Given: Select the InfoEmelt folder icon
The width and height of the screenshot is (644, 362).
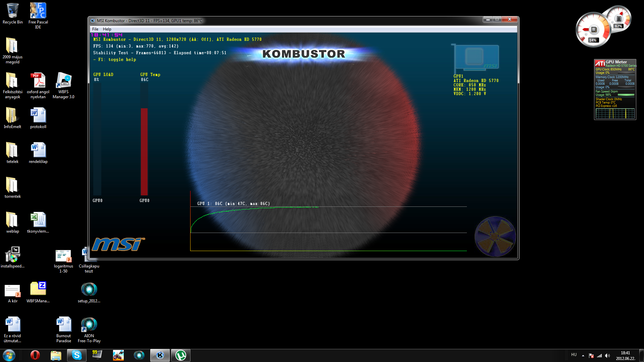Looking at the screenshot, I should pos(12,118).
